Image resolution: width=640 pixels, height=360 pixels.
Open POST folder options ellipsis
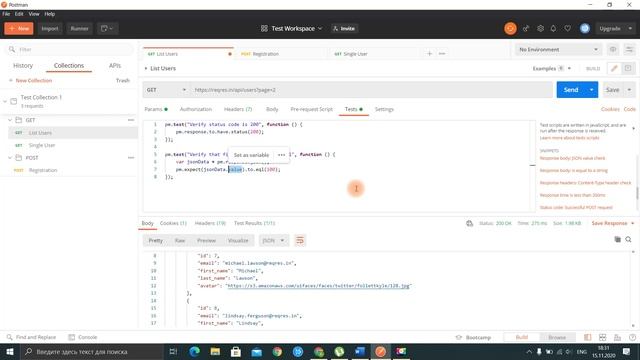coord(131,158)
